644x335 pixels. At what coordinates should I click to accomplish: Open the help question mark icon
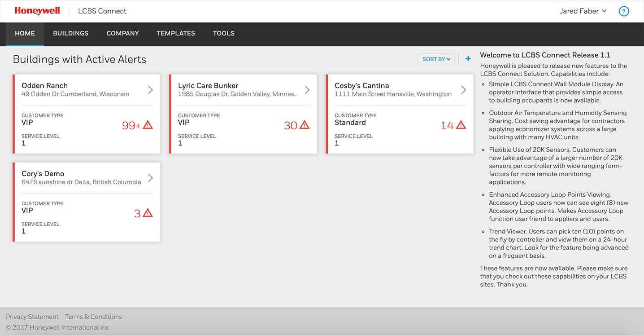pos(624,11)
